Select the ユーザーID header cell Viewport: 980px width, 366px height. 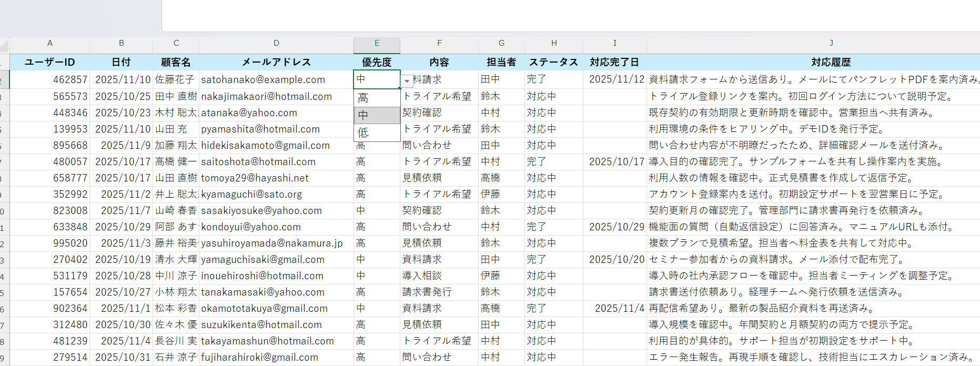click(x=50, y=62)
